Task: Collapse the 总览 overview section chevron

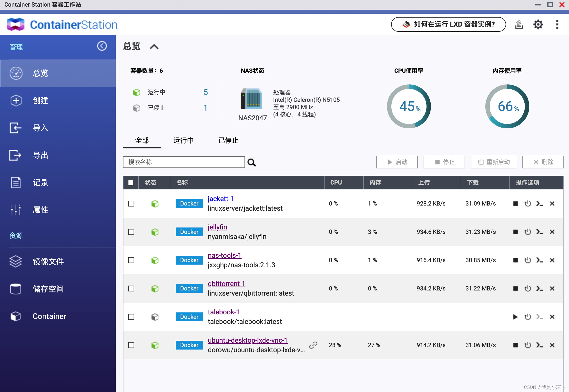Action: click(x=154, y=47)
